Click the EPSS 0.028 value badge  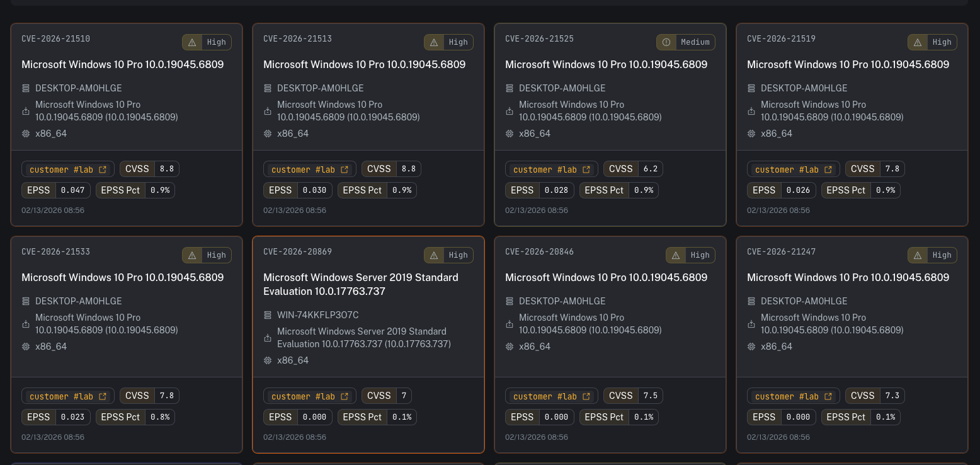540,190
